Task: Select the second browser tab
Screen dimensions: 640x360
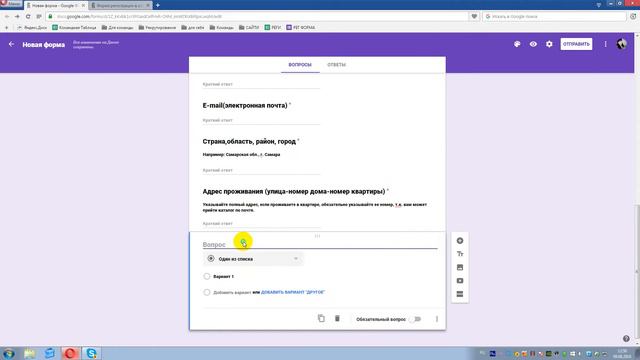Action: pyautogui.click(x=120, y=5)
